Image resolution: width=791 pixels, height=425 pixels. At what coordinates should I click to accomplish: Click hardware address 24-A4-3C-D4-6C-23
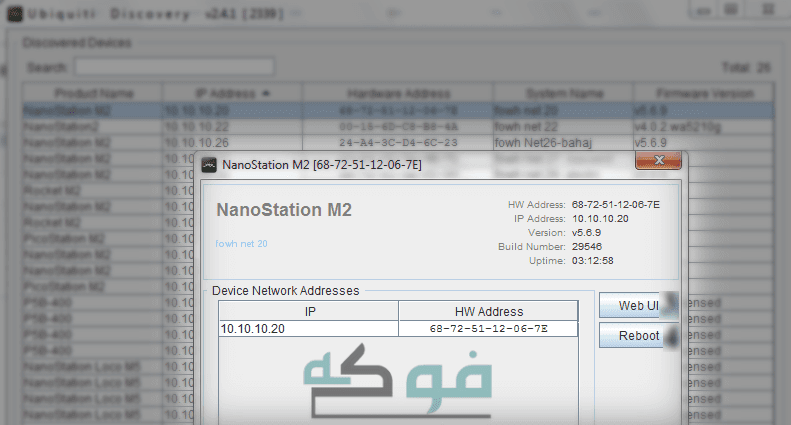point(398,143)
